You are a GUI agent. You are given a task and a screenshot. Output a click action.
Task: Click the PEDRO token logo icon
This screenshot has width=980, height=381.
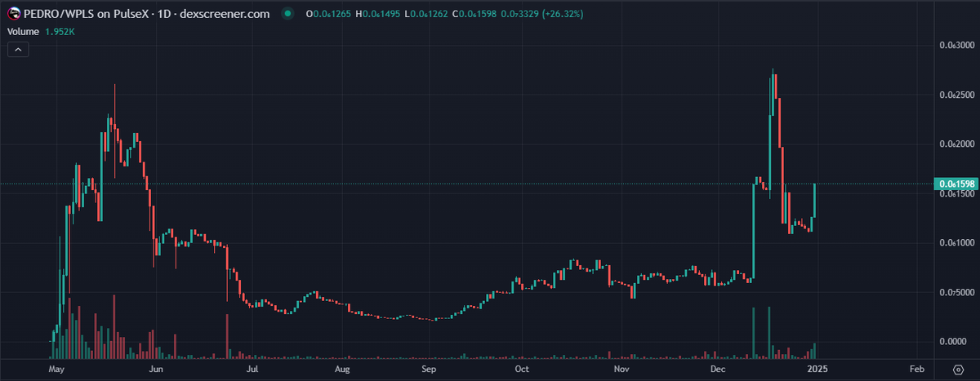pyautogui.click(x=14, y=15)
